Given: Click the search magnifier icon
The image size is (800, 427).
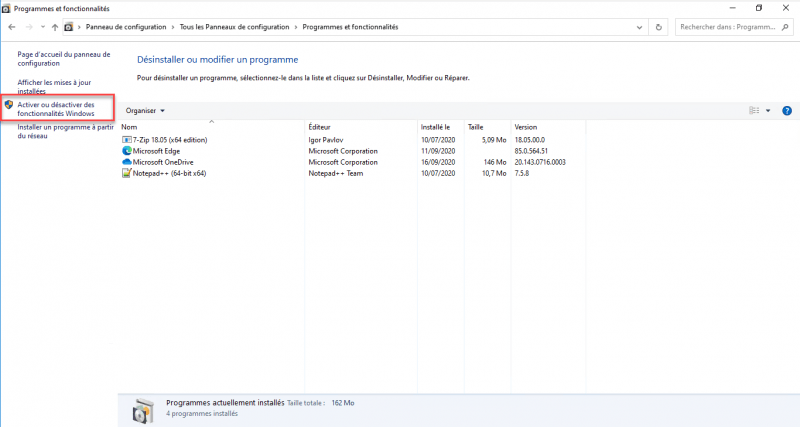Looking at the screenshot, I should (x=785, y=27).
